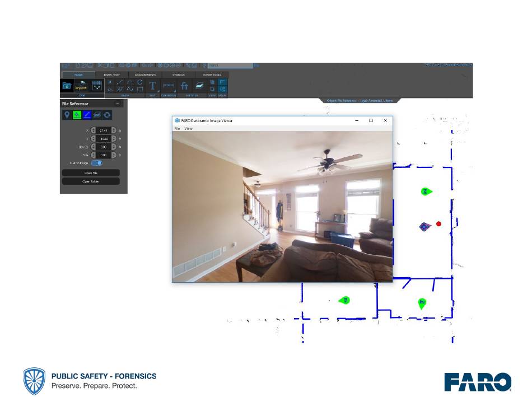Maximize the FARO Panoramic Image Viewer window

(371, 120)
